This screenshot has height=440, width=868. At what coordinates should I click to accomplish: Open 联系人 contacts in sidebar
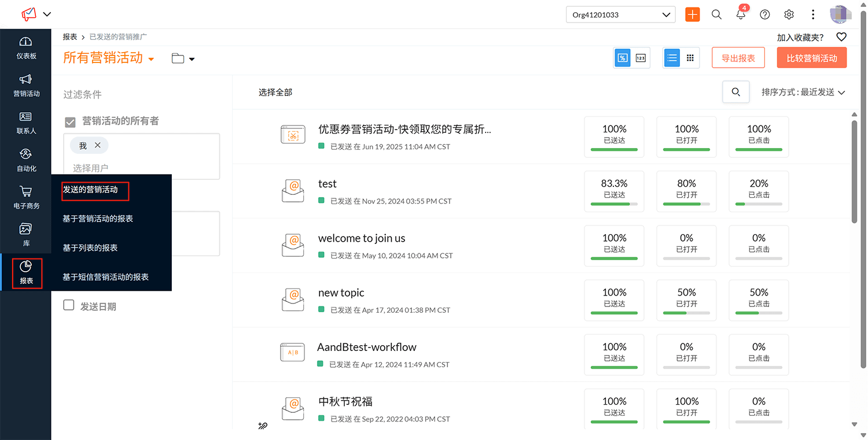[25, 123]
